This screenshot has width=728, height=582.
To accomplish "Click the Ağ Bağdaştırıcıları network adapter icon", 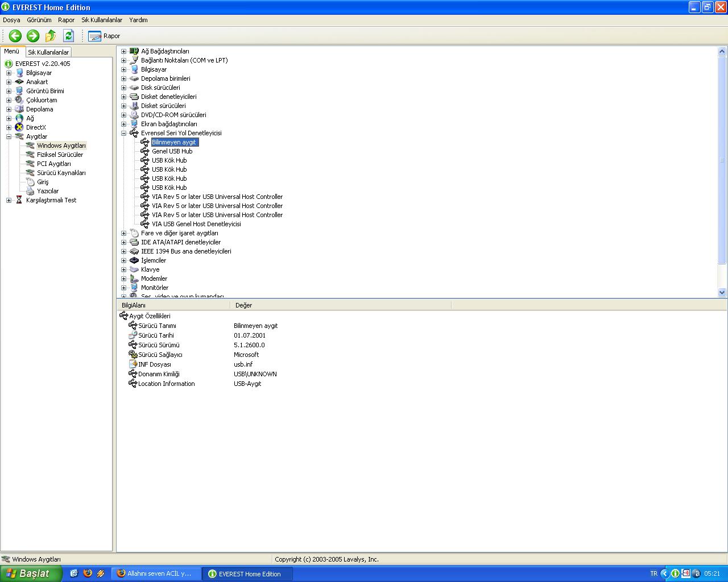I will tap(134, 51).
